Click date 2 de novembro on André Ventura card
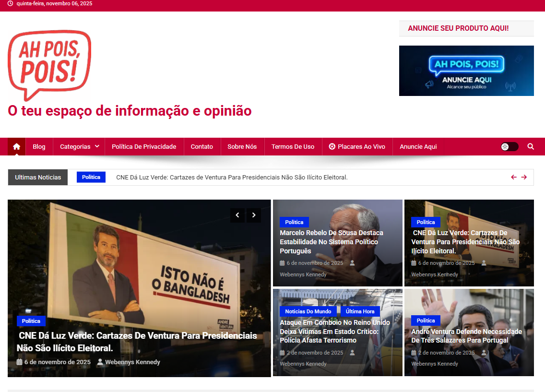545x392 pixels. pos(446,353)
